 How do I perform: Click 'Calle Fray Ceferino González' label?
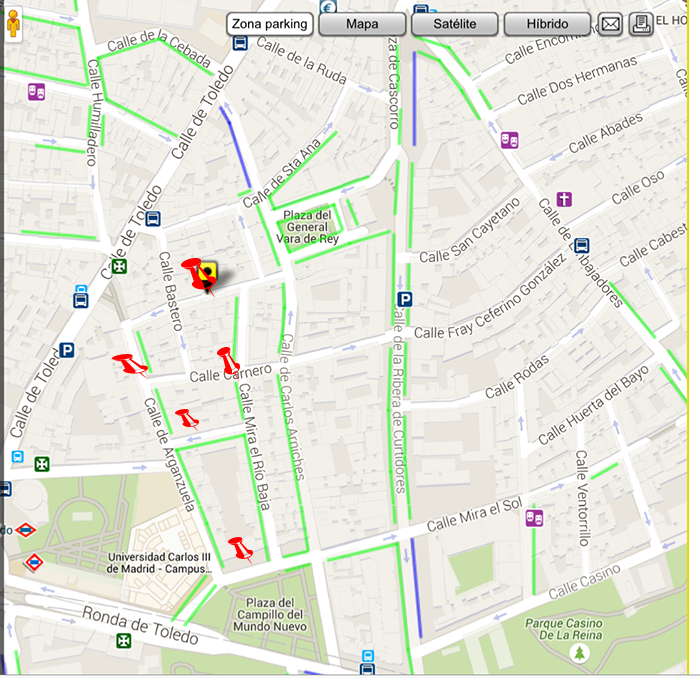point(490,297)
